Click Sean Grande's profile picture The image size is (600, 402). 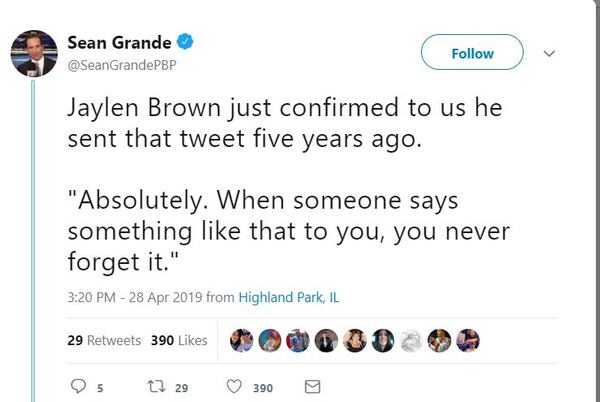(x=33, y=54)
